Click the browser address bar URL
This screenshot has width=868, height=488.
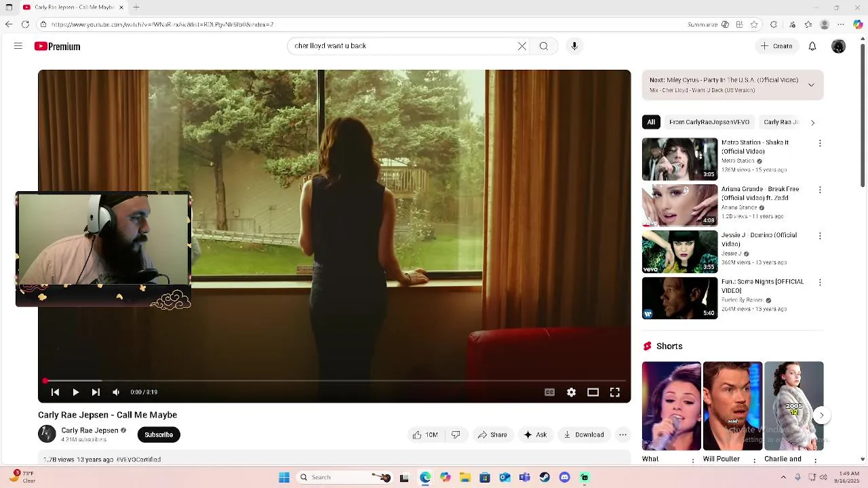[x=162, y=24]
